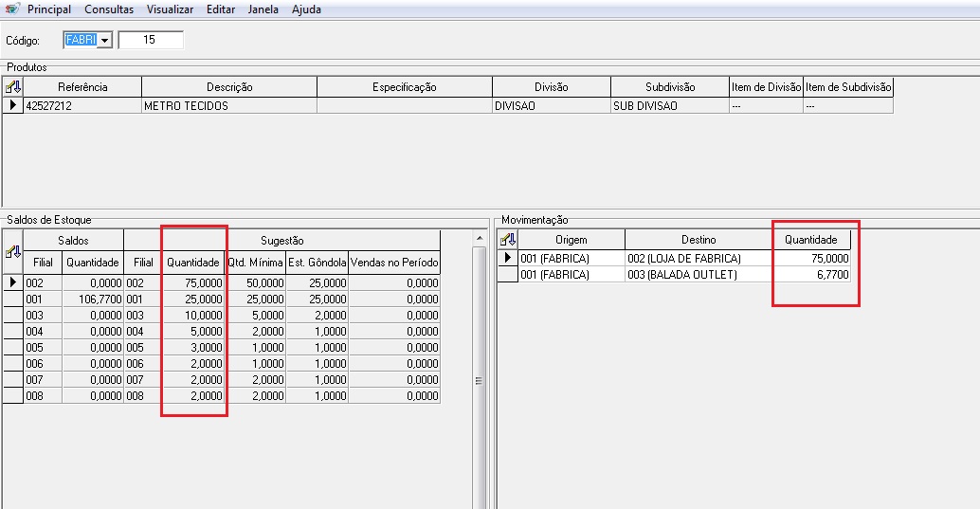Click movement quantity 75,0000

click(811, 258)
